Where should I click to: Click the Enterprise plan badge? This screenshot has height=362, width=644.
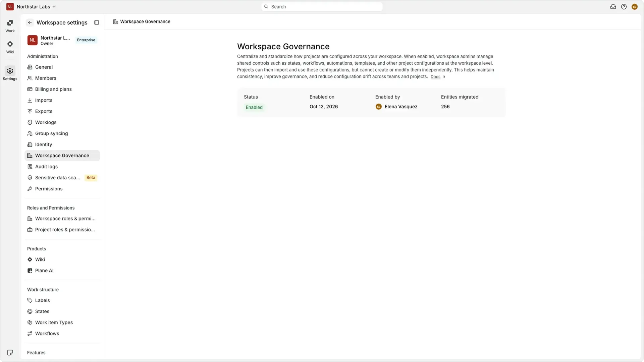pyautogui.click(x=86, y=40)
